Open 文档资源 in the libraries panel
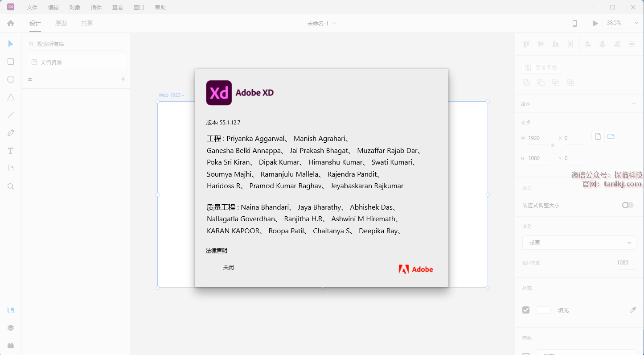The width and height of the screenshot is (644, 355). (76, 62)
